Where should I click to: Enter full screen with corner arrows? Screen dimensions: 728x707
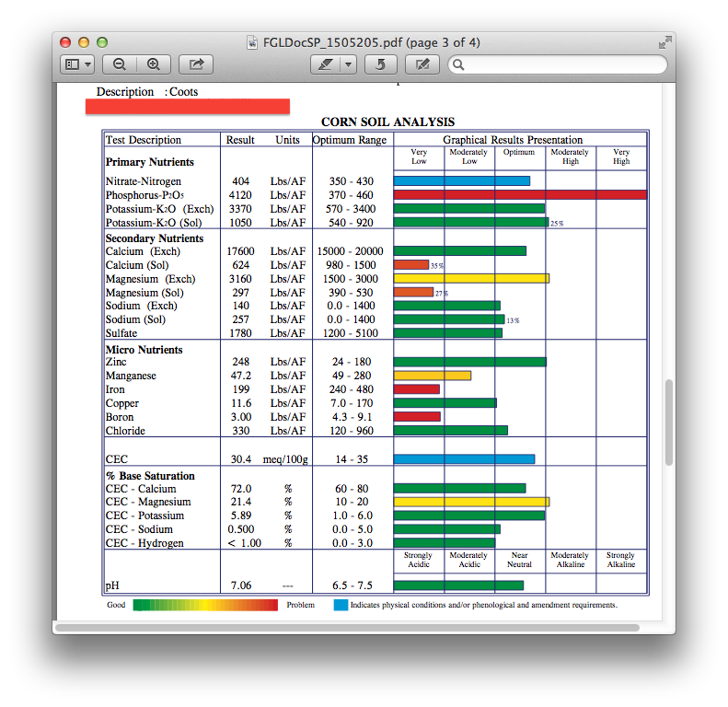[x=664, y=42]
